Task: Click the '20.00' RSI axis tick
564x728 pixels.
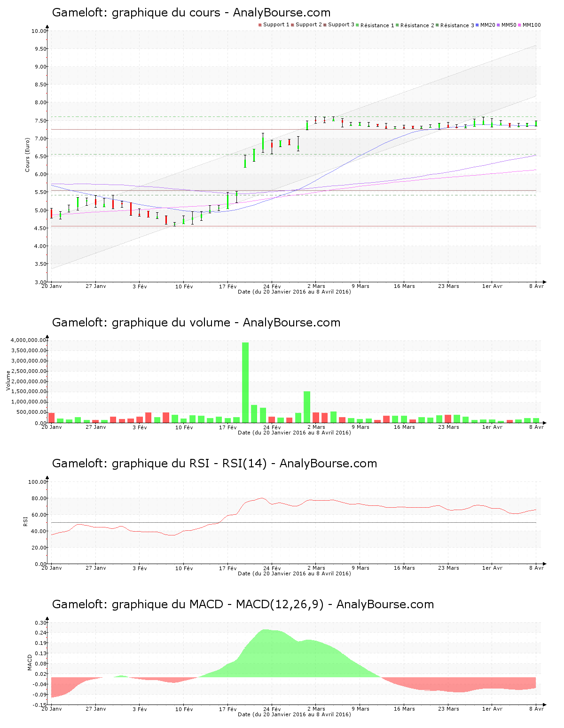Action: [39, 548]
